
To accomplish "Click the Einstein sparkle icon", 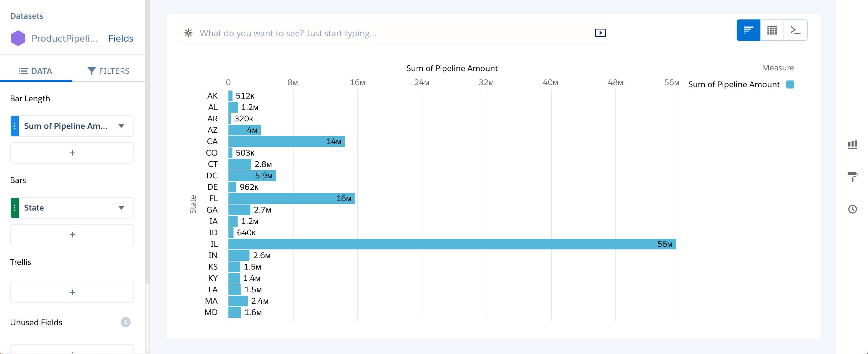I will [x=188, y=33].
